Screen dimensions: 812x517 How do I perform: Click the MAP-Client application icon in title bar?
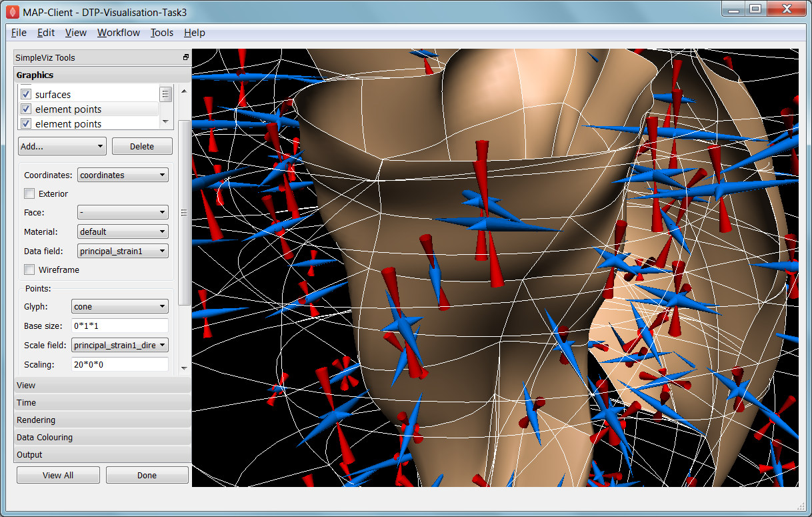point(12,11)
